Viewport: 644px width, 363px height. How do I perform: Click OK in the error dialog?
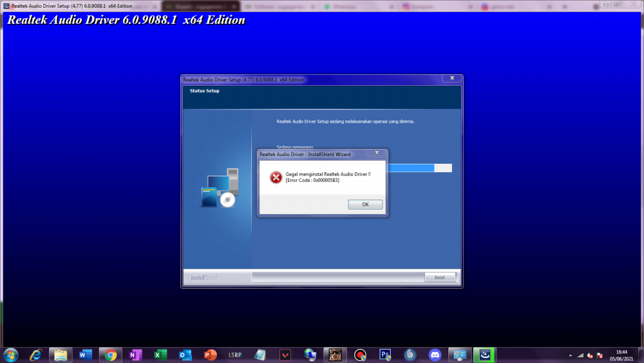coord(365,204)
